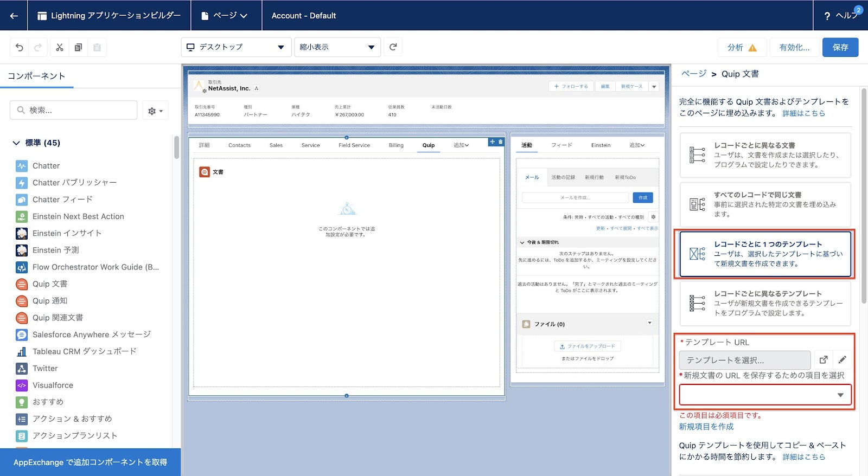
Task: Click the component 検索 field
Action: click(x=73, y=110)
